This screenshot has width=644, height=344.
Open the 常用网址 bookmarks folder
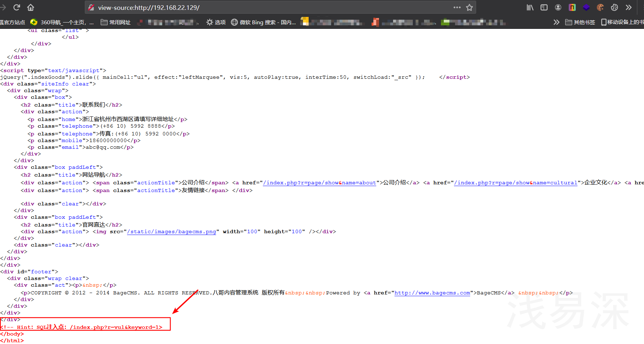coord(116,22)
